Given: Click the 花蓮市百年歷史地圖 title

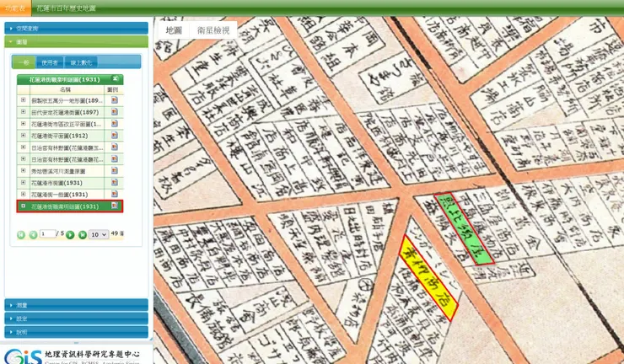Looking at the screenshot, I should pos(66,8).
